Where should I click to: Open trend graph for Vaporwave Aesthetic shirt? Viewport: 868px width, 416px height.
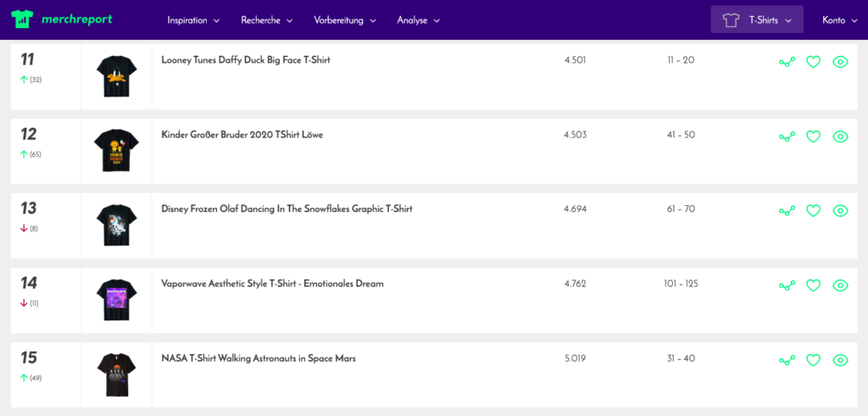[x=787, y=286]
